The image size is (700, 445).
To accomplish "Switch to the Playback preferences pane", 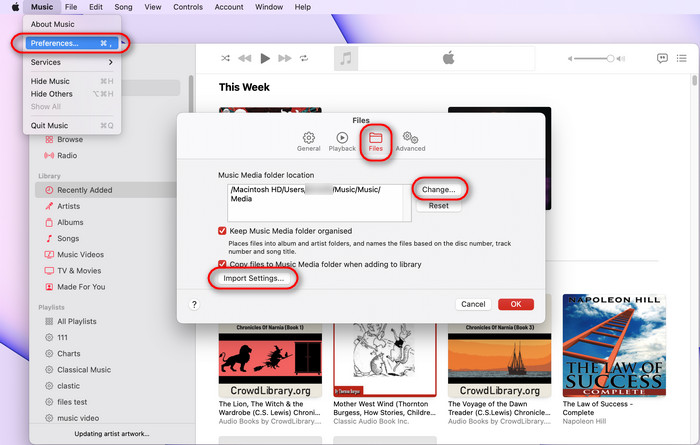I will pyautogui.click(x=342, y=142).
